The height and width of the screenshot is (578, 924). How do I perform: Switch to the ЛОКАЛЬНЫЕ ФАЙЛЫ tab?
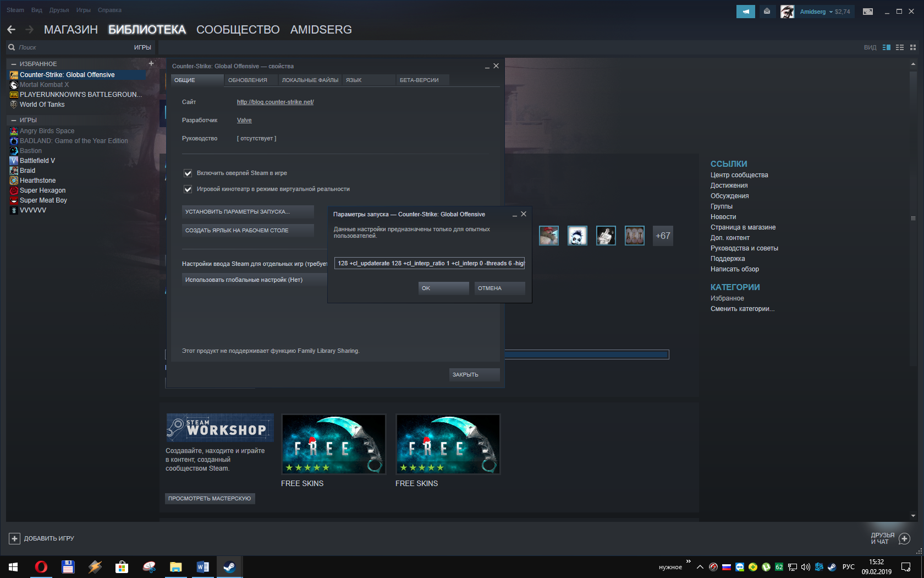pyautogui.click(x=310, y=80)
